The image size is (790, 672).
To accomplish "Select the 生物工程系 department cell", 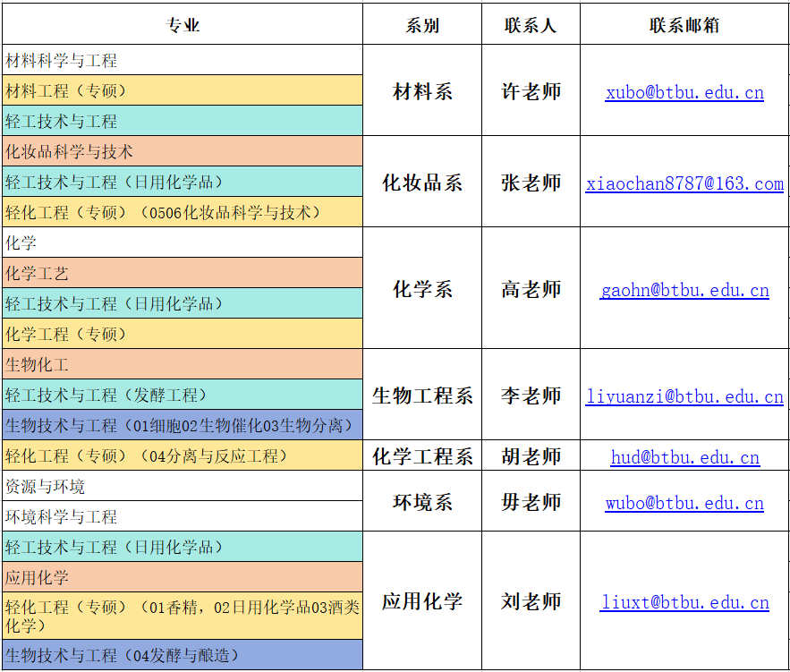I will click(x=422, y=396).
